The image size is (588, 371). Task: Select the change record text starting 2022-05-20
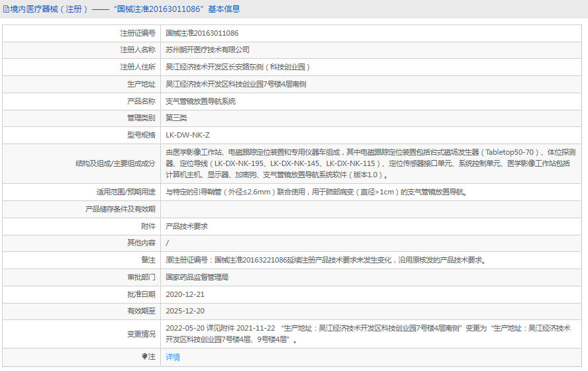coord(368,334)
